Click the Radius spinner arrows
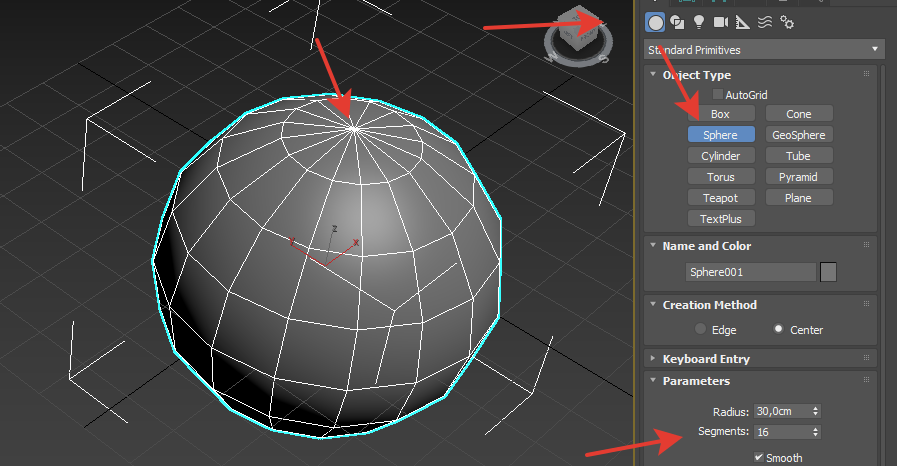 coord(816,411)
